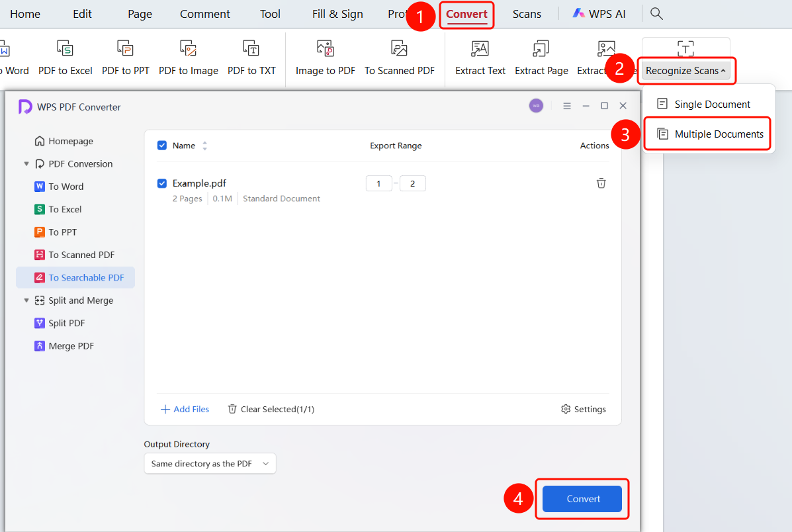
Task: Go to converter Homepage
Action: (x=64, y=141)
